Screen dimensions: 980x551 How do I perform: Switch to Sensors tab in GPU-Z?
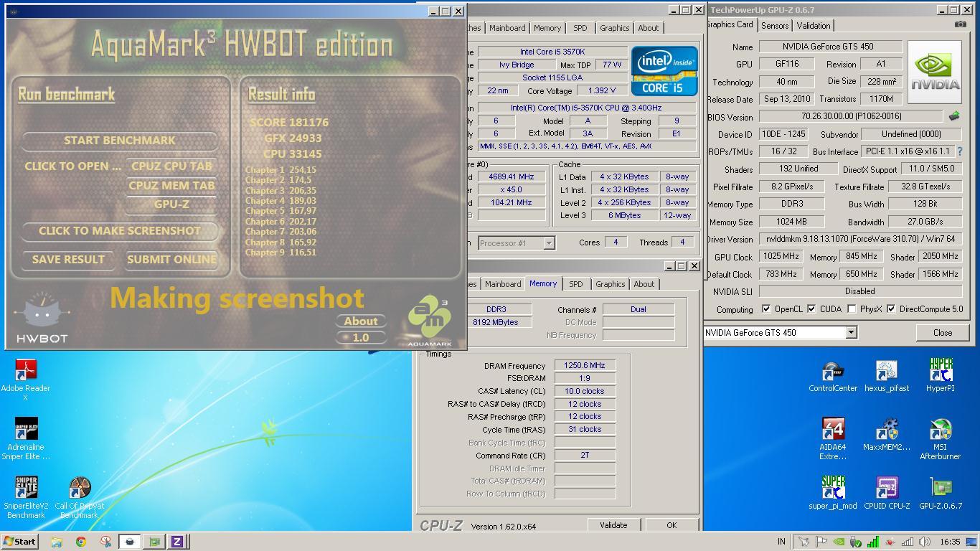coord(775,26)
